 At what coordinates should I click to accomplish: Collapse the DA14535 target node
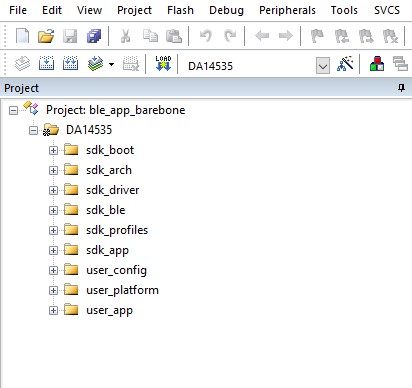click(33, 130)
